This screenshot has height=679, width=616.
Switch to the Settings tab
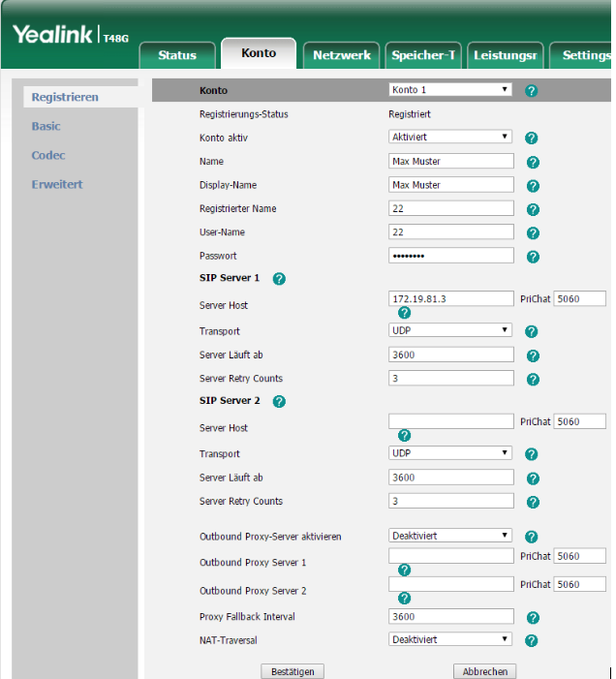tap(580, 55)
